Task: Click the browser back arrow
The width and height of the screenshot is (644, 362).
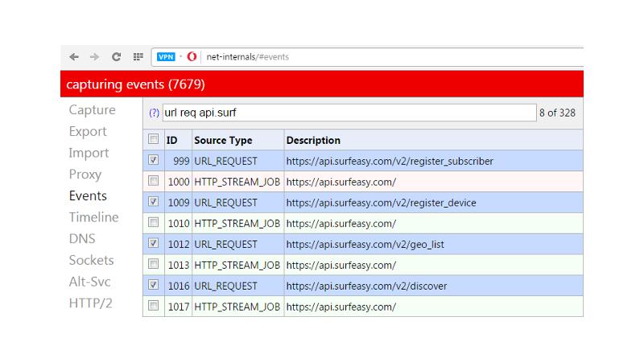Action: click(74, 56)
